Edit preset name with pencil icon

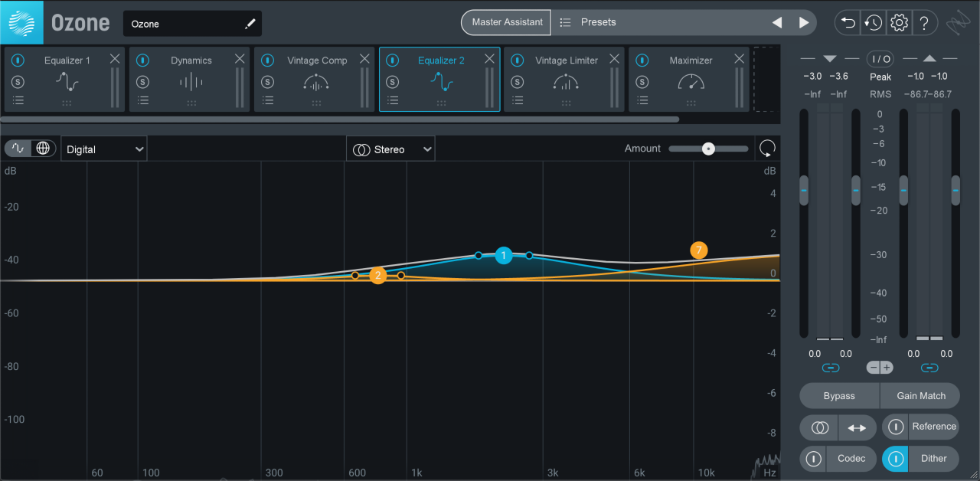(250, 24)
